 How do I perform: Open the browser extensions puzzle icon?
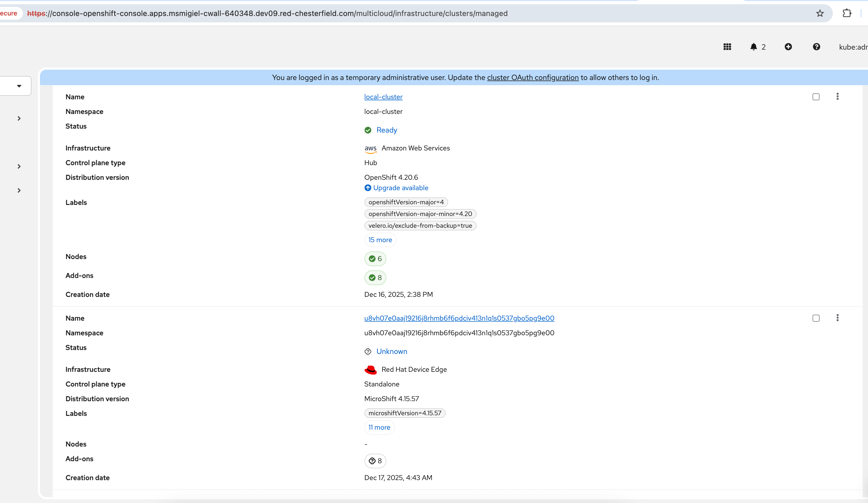pyautogui.click(x=847, y=13)
